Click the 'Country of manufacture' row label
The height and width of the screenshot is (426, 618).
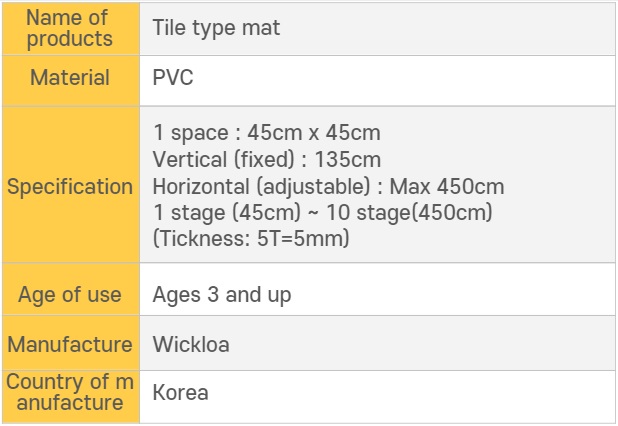click(70, 393)
